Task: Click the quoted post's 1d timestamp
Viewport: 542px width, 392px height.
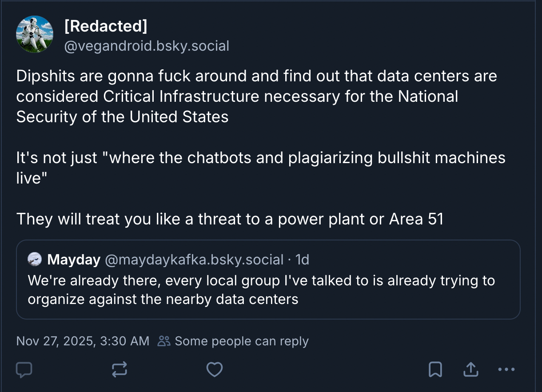Action: click(303, 260)
